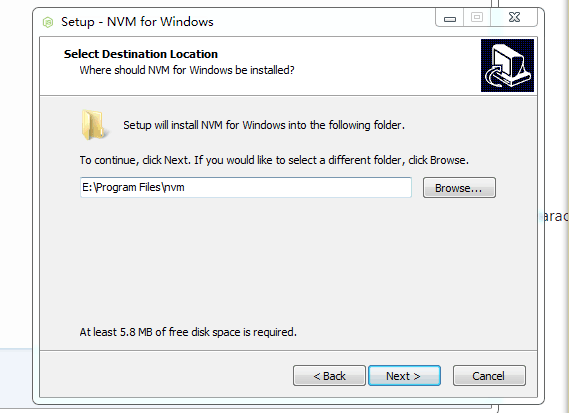Image resolution: width=569 pixels, height=413 pixels.
Task: Click the empty gray area below path field
Action: 288,261
